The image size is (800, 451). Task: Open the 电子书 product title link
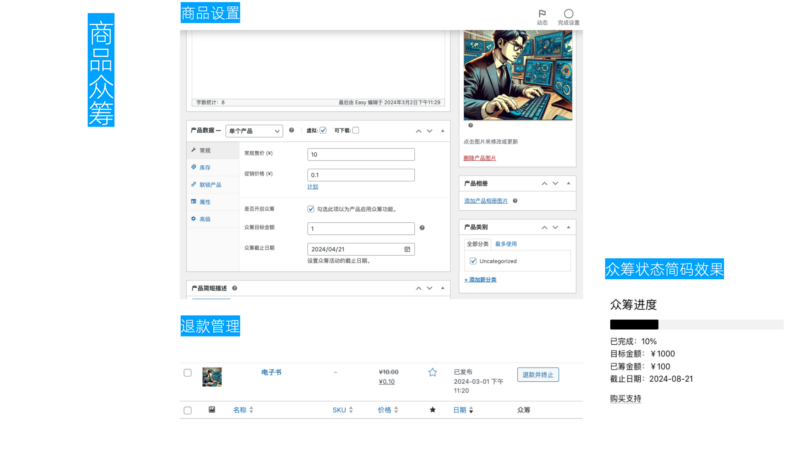(271, 372)
